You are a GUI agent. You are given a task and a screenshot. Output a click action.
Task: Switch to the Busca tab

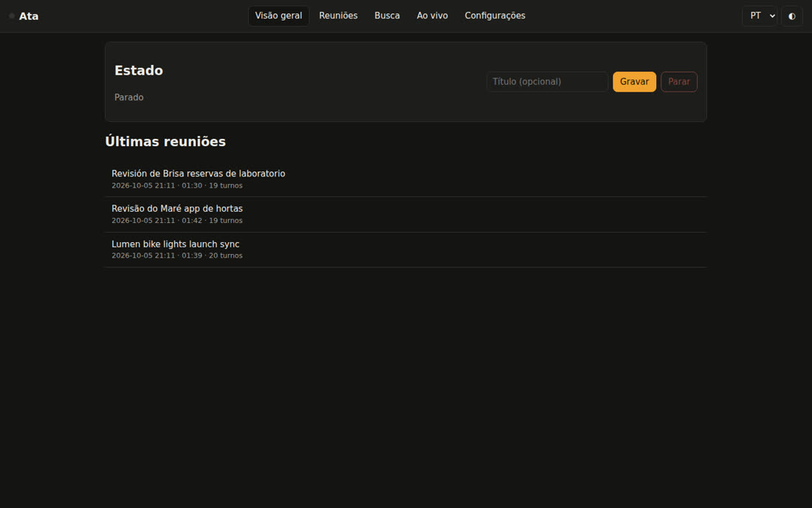coord(387,16)
